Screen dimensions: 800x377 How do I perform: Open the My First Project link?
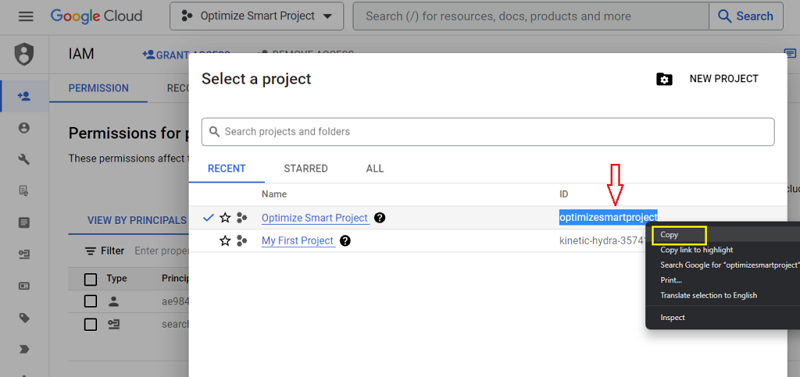point(297,240)
